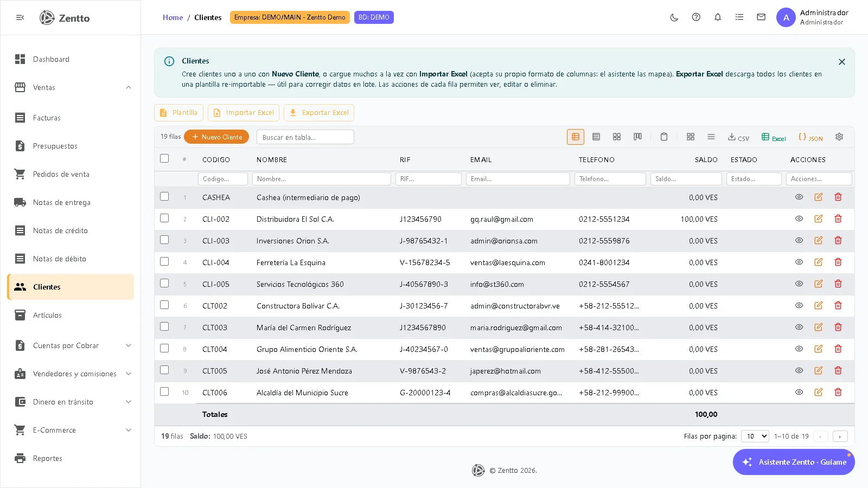
Task: Open Asistente Zentto Guíame button
Action: pos(794,462)
